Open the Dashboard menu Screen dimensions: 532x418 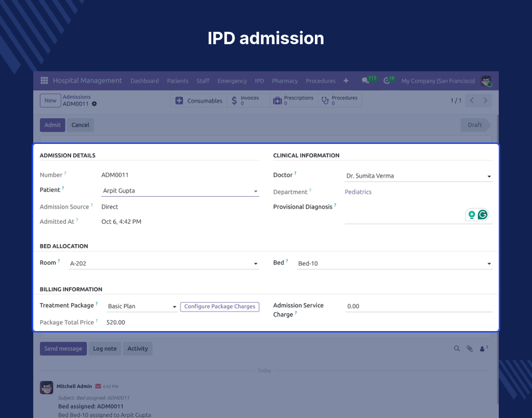[144, 81]
